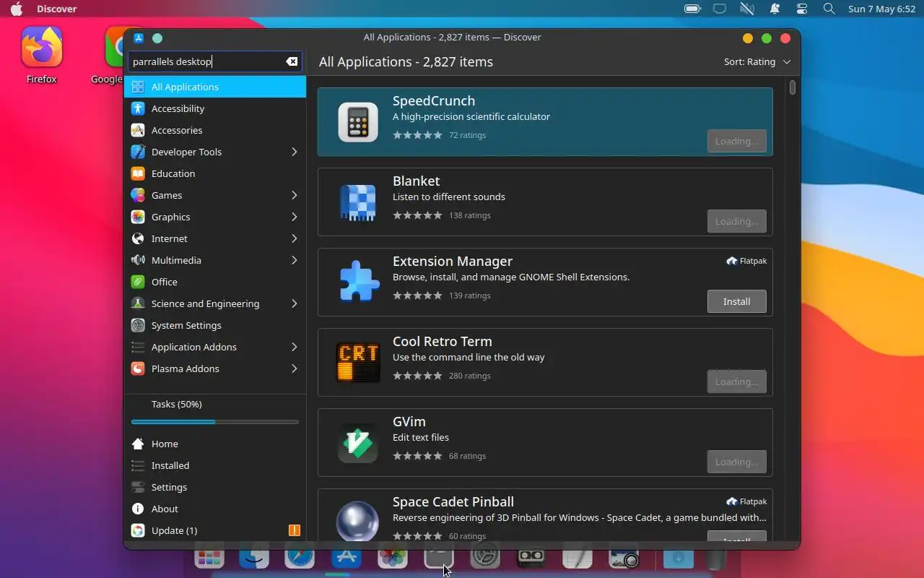Viewport: 924px width, 578px height.
Task: Click the Cool Retro Term CRT icon
Action: click(x=358, y=363)
